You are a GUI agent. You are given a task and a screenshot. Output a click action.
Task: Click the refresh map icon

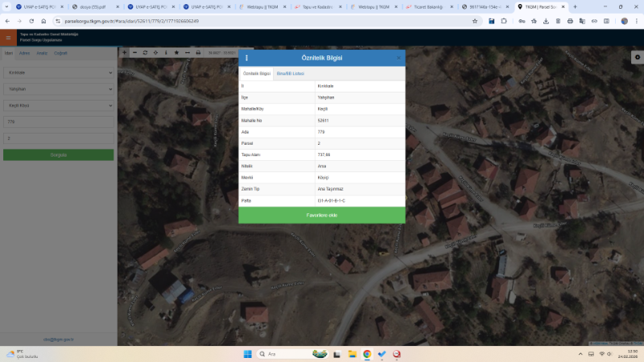(145, 52)
